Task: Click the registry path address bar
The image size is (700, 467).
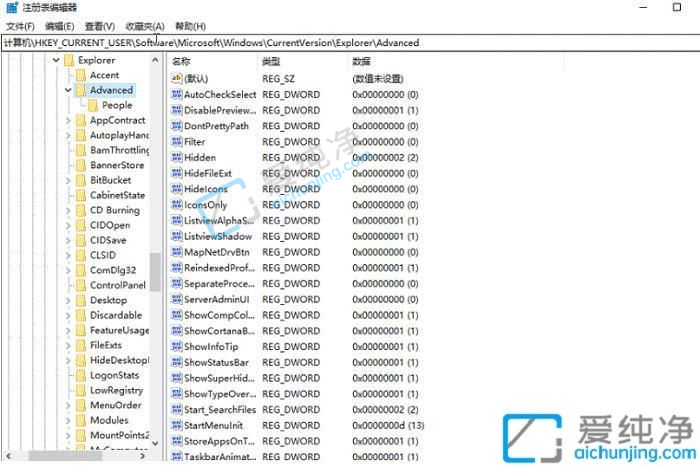Action: [x=350, y=43]
